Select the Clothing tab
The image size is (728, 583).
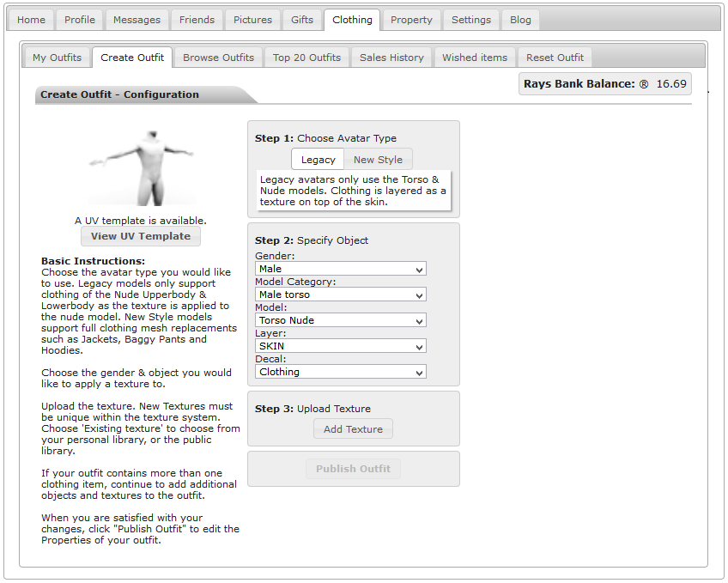352,20
